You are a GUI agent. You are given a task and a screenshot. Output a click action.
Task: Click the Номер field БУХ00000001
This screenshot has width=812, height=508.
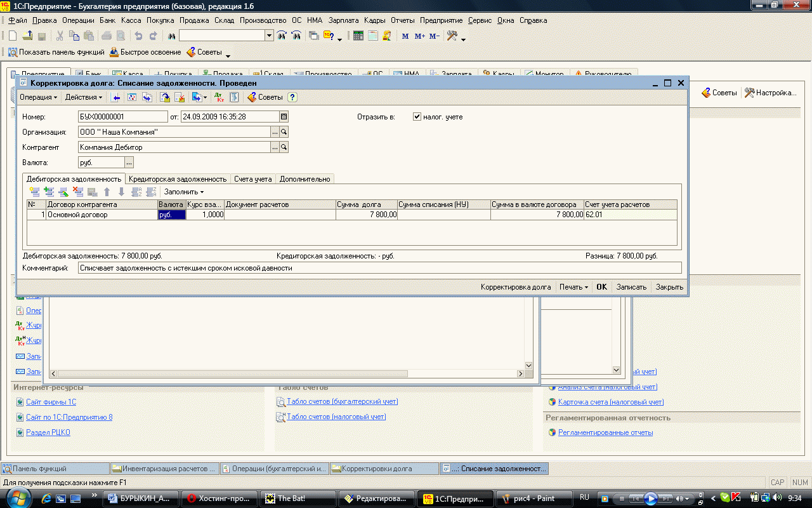122,117
